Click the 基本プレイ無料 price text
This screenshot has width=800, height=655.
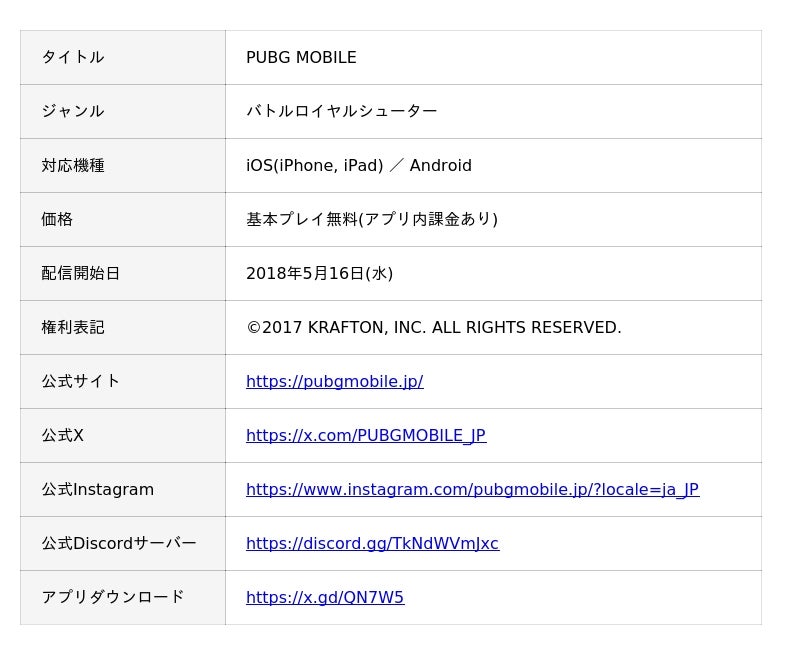click(x=371, y=220)
